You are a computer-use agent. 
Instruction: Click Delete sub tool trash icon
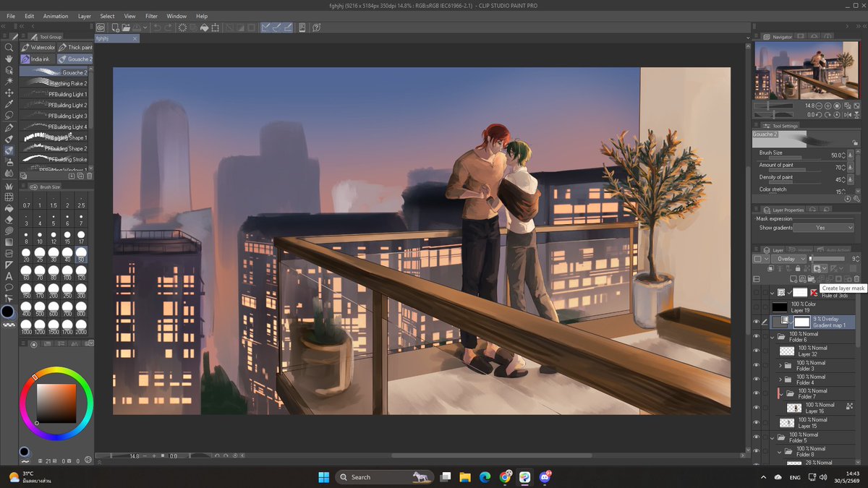pos(90,176)
